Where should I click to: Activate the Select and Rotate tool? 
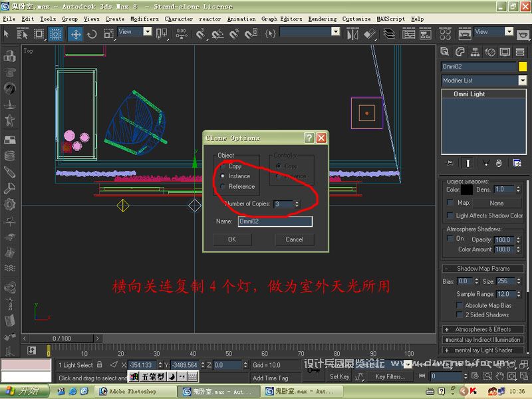click(x=92, y=34)
